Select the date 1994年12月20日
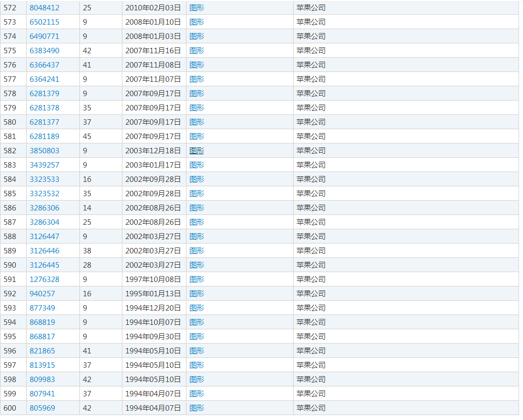 point(153,308)
